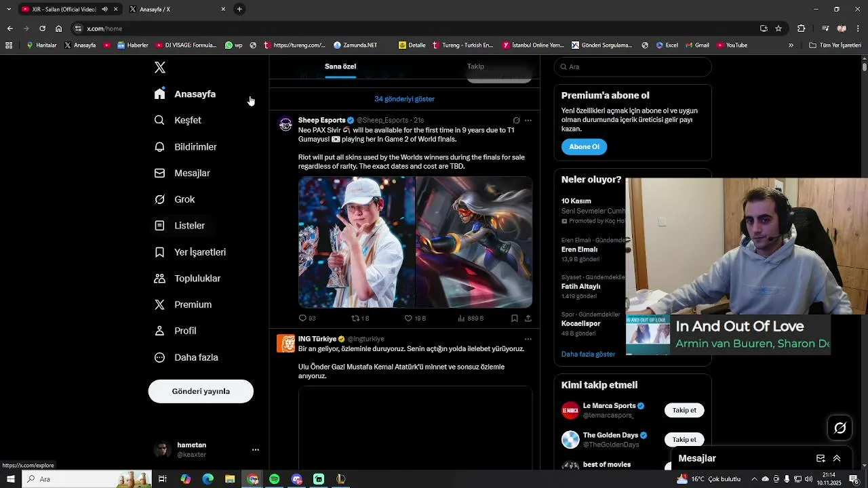Open the Chrome three-dot menu
The height and width of the screenshot is (488, 868).
[x=859, y=28]
